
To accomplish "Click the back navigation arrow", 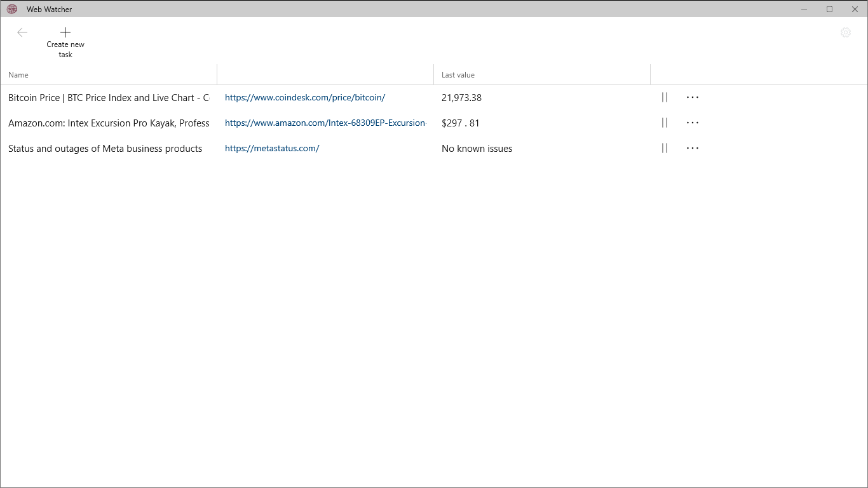I will (22, 32).
